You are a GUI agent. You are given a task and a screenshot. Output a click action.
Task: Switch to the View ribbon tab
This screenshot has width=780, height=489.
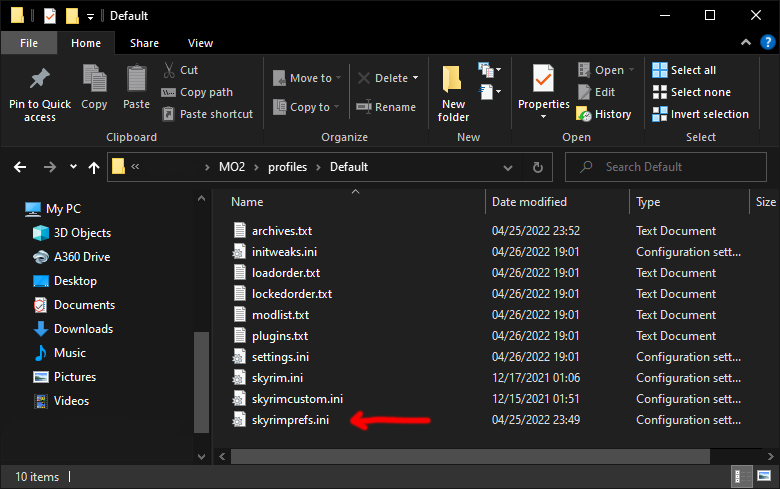tap(200, 43)
